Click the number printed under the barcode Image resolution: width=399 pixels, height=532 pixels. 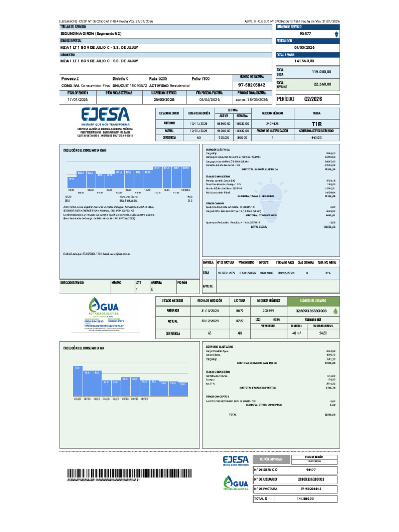tap(103, 480)
